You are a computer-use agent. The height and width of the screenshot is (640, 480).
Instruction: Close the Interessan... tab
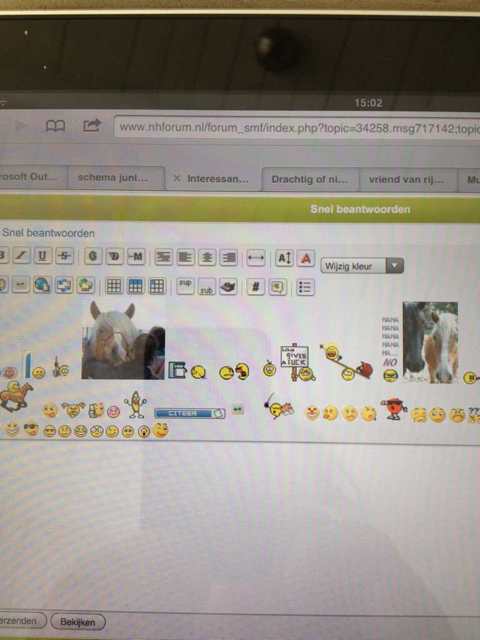pyautogui.click(x=176, y=178)
